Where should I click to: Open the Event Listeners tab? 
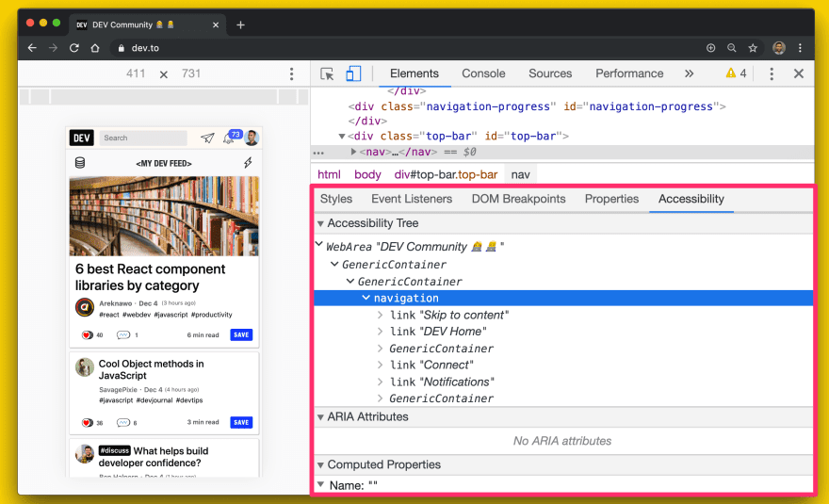pos(412,199)
